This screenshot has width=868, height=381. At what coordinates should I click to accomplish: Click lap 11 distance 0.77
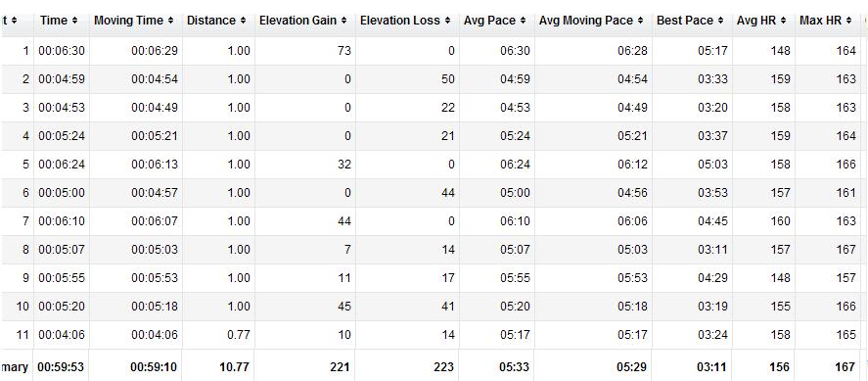(239, 335)
